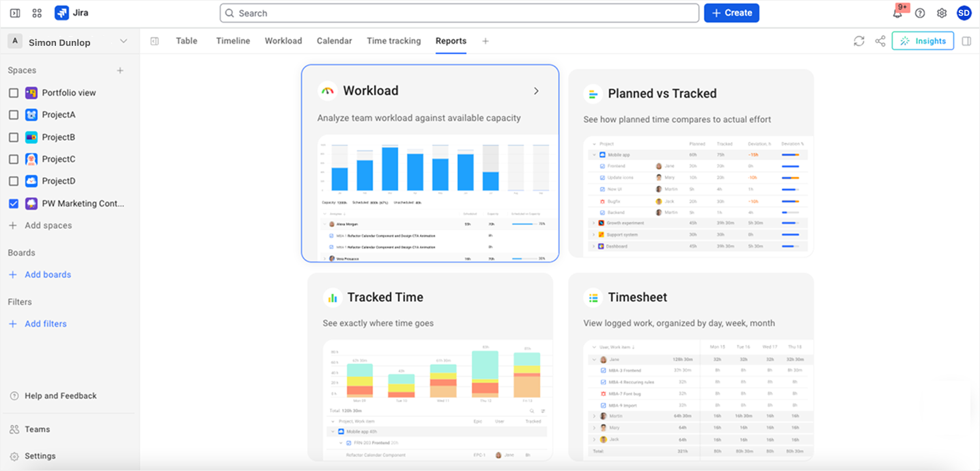Open Teams in the sidebar
Screen dimensions: 980x471
(x=29, y=429)
